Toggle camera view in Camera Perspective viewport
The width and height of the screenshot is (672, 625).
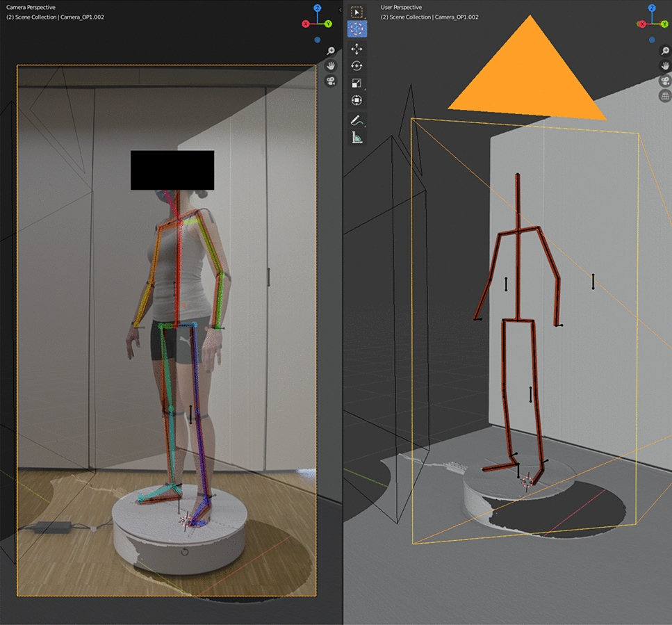tap(331, 81)
